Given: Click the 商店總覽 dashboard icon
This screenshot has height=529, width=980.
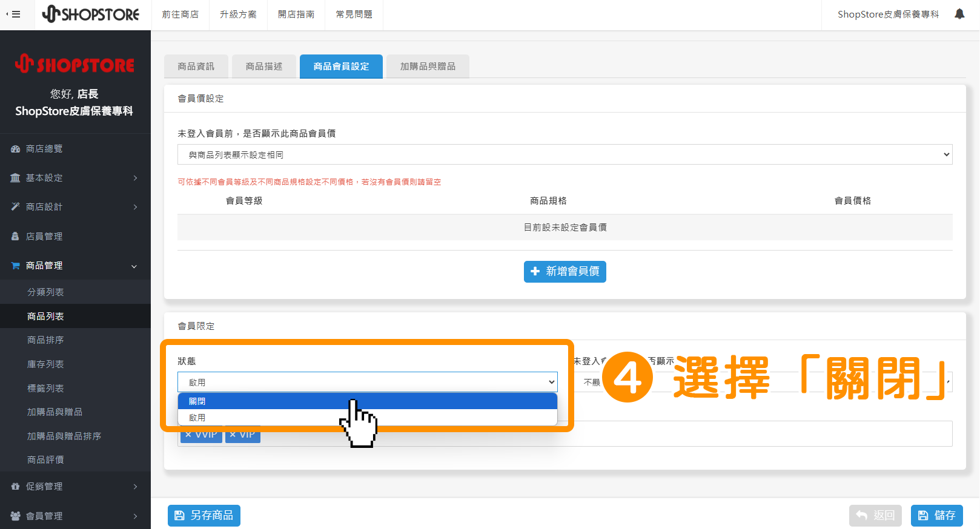Looking at the screenshot, I should (16, 149).
